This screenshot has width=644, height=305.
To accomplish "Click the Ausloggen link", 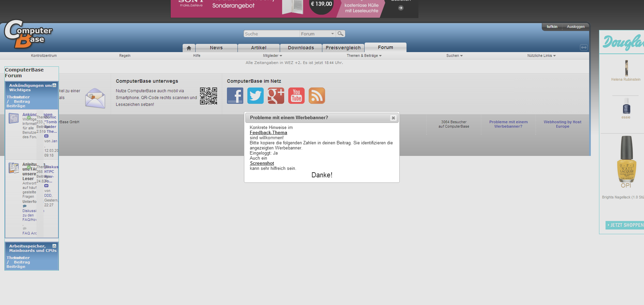I will coord(576,27).
